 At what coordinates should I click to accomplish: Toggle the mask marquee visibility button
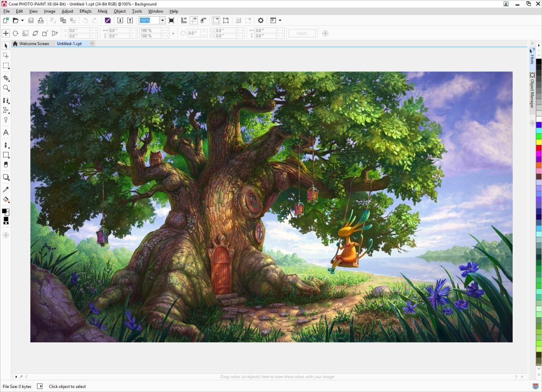click(x=216, y=20)
